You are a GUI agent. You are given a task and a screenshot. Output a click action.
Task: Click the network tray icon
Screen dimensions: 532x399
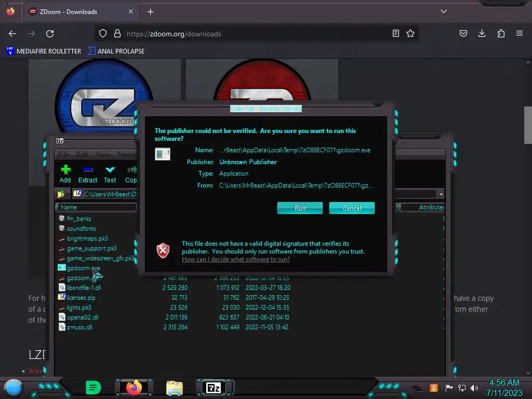coord(462,388)
